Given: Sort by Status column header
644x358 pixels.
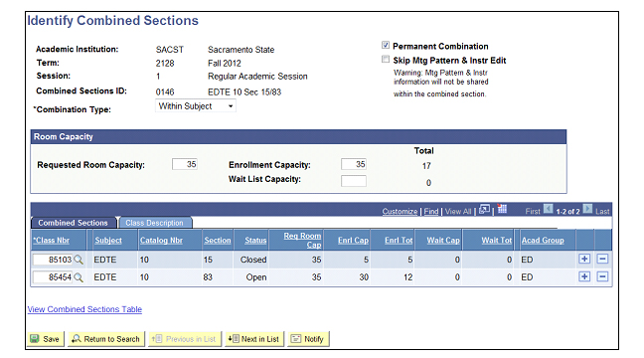Looking at the screenshot, I should pyautogui.click(x=255, y=241).
